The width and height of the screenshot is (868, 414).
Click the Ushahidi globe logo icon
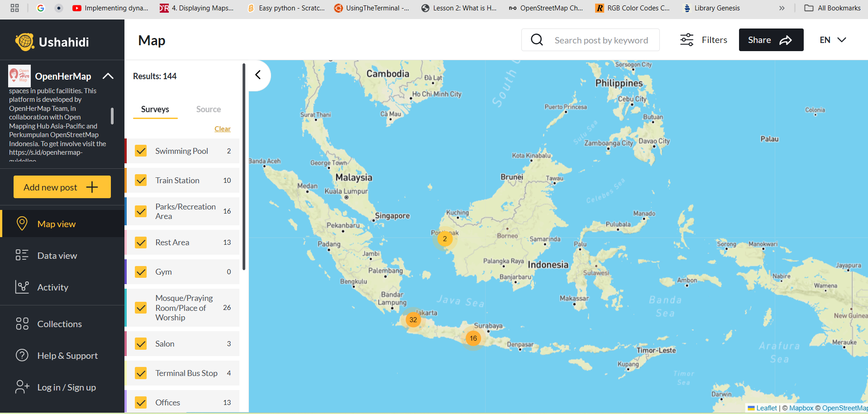pos(24,42)
